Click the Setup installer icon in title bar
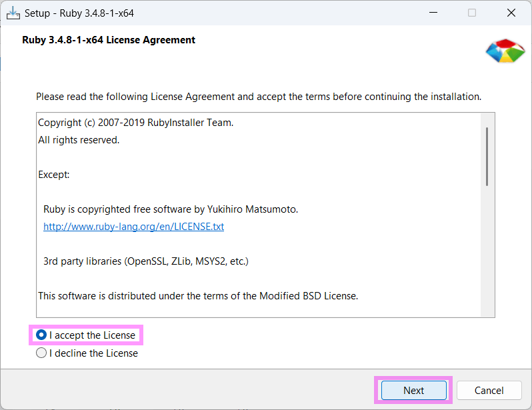This screenshot has height=410, width=532. [x=13, y=13]
